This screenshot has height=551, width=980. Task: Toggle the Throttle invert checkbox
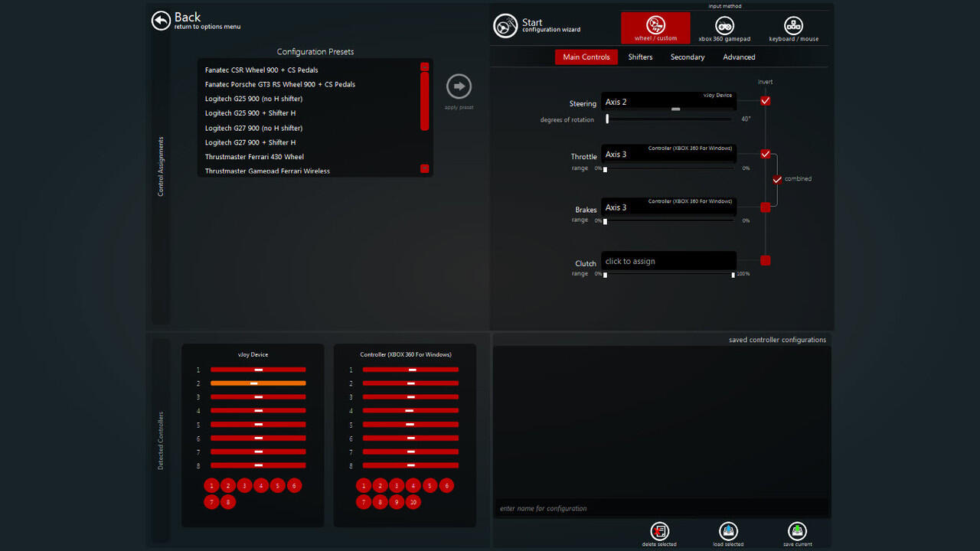[766, 154]
